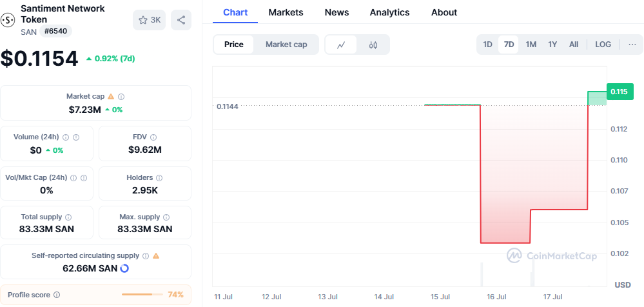Click the 74% profile score value
The width and height of the screenshot is (644, 307).
point(176,295)
